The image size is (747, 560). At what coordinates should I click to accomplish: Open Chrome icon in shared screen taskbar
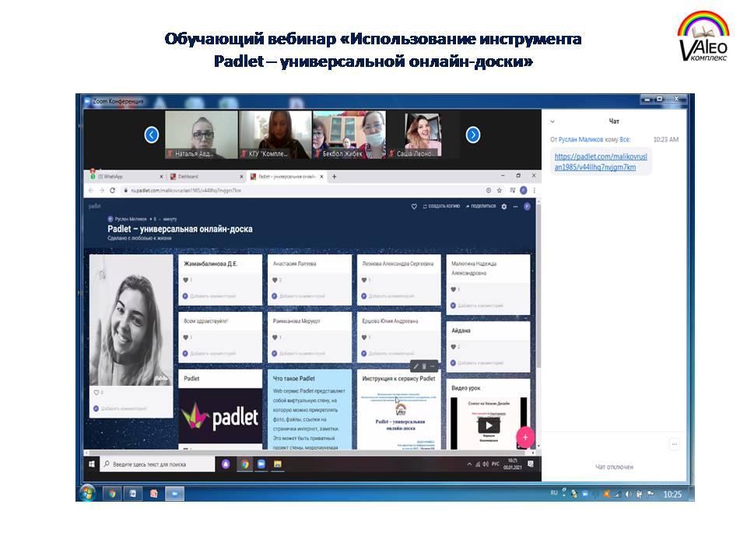pyautogui.click(x=244, y=464)
